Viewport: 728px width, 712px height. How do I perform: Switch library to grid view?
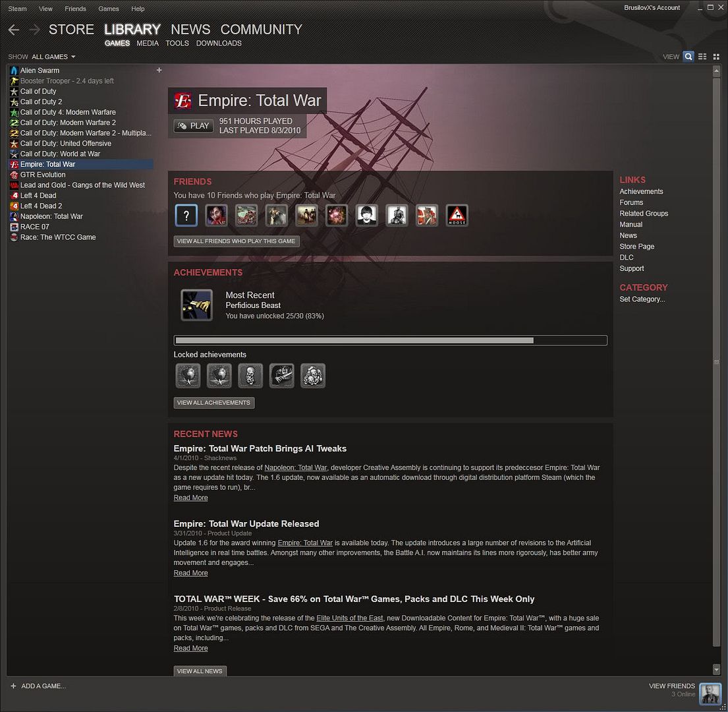coord(716,57)
